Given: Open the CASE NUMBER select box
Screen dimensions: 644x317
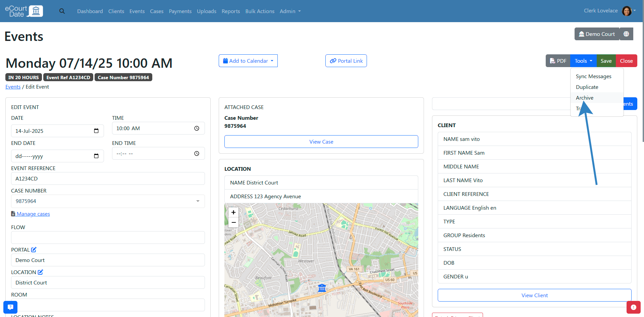Looking at the screenshot, I should pos(108,201).
